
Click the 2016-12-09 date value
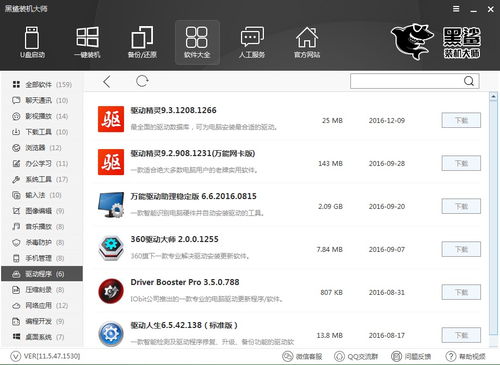[x=387, y=121]
